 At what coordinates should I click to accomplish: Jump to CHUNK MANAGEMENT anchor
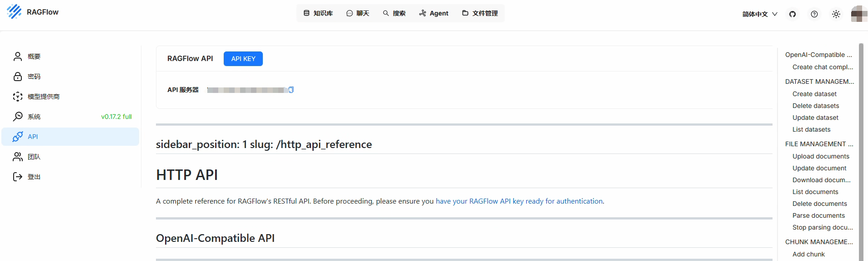819,242
